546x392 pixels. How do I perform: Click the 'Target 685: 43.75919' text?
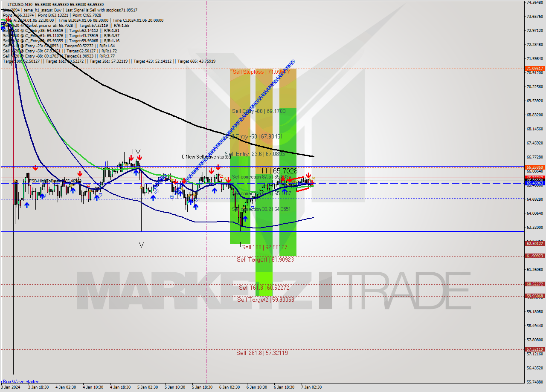coord(197,61)
